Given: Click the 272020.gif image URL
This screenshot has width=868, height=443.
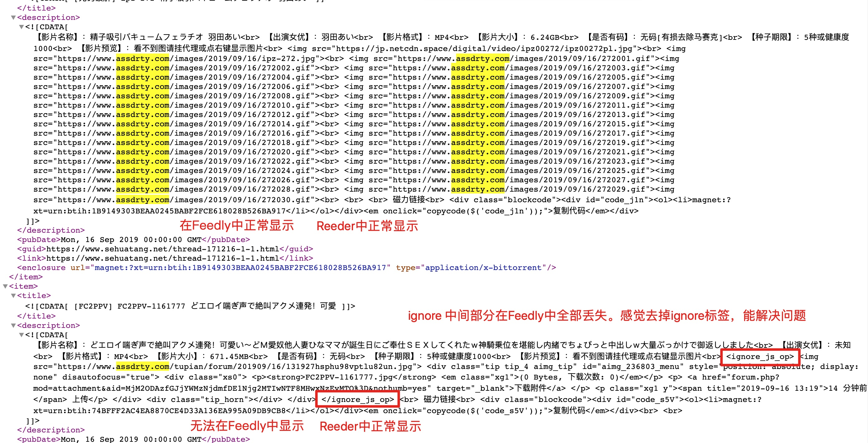Looking at the screenshot, I should point(184,152).
